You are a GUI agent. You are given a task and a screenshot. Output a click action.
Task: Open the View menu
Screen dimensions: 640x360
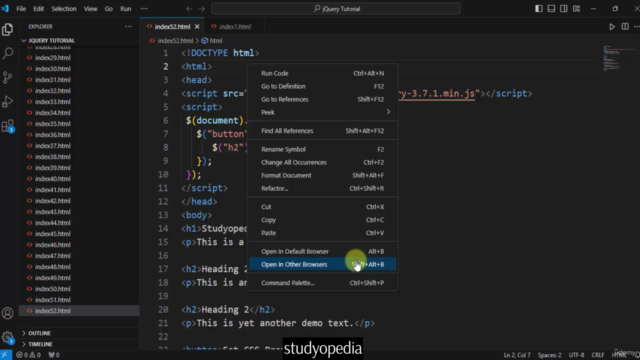[x=90, y=9]
